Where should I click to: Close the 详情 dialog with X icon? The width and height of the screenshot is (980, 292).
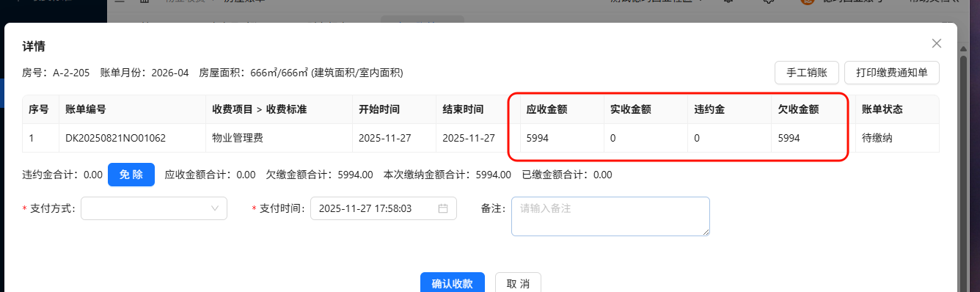click(x=936, y=44)
